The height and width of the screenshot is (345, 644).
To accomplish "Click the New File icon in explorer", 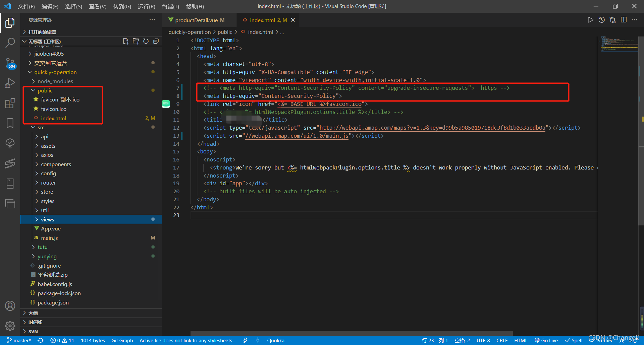I will point(126,41).
